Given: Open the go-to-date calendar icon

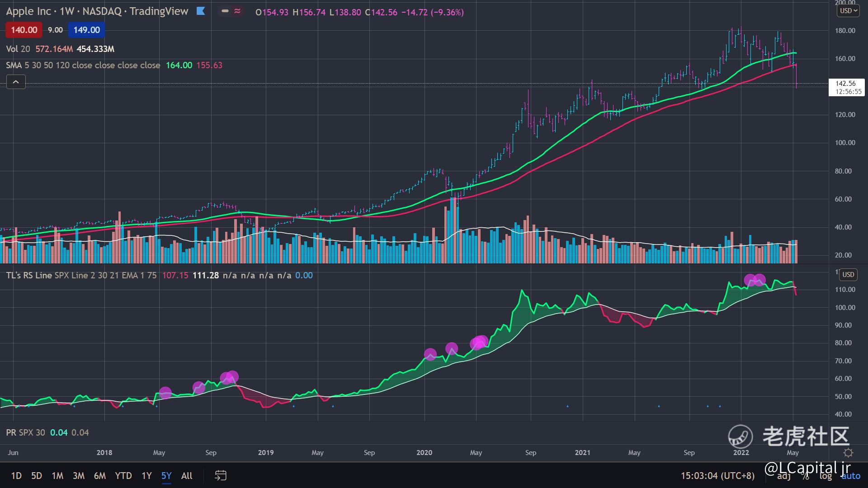Looking at the screenshot, I should pyautogui.click(x=220, y=475).
